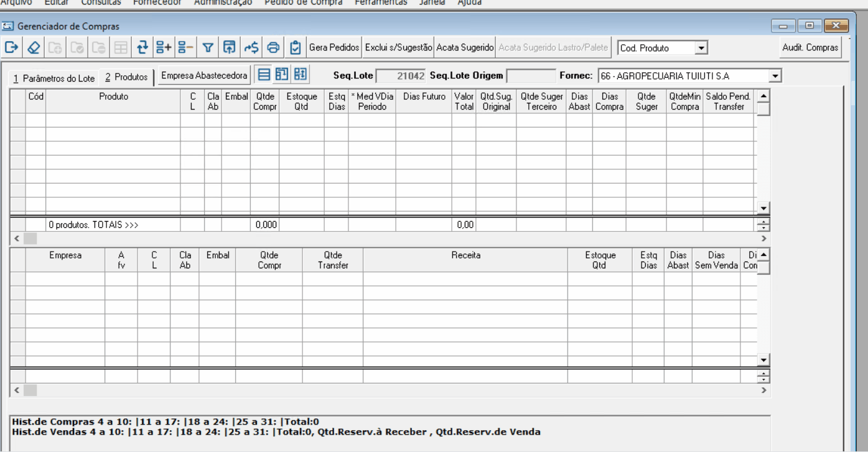Click the Seq.Lote field showing 21042
This screenshot has height=452, width=868.
(401, 76)
